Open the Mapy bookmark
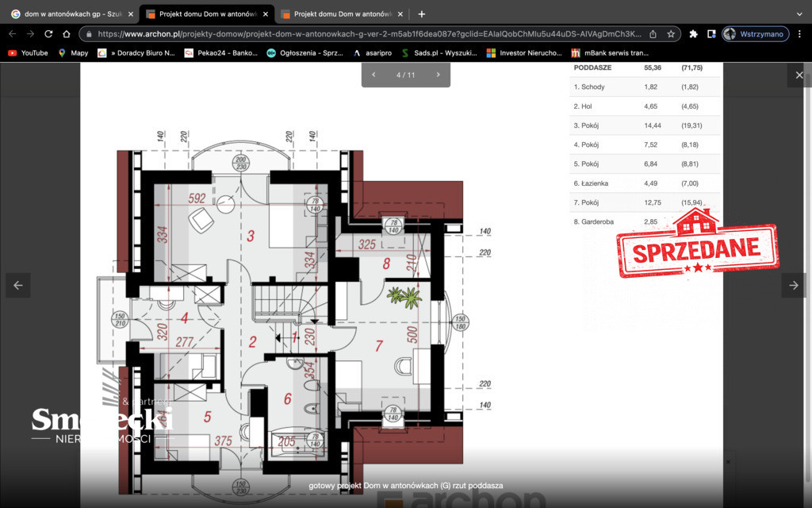The width and height of the screenshot is (812, 508). click(x=73, y=53)
